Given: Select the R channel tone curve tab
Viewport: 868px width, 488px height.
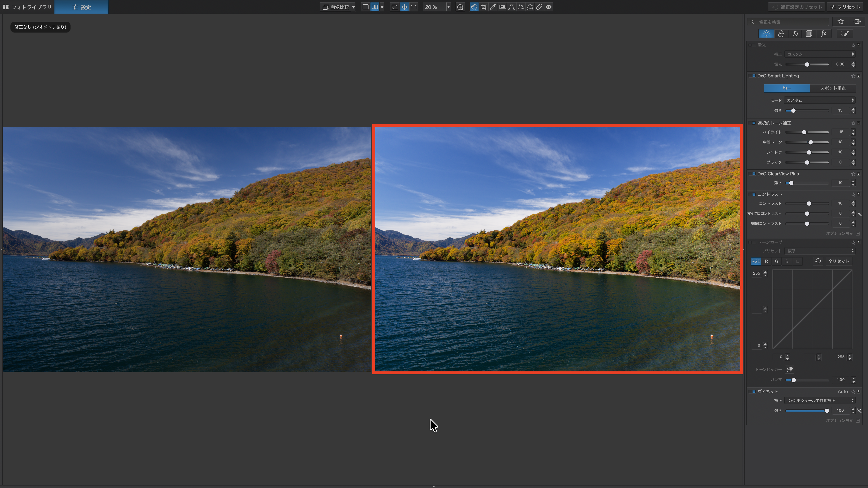Looking at the screenshot, I should pos(766,261).
